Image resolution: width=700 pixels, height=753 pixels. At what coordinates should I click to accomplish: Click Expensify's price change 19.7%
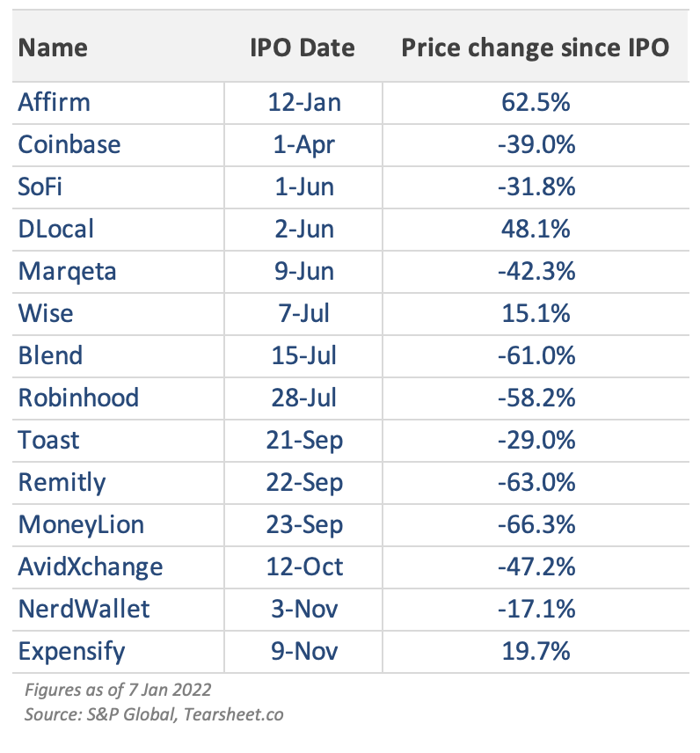click(x=536, y=651)
